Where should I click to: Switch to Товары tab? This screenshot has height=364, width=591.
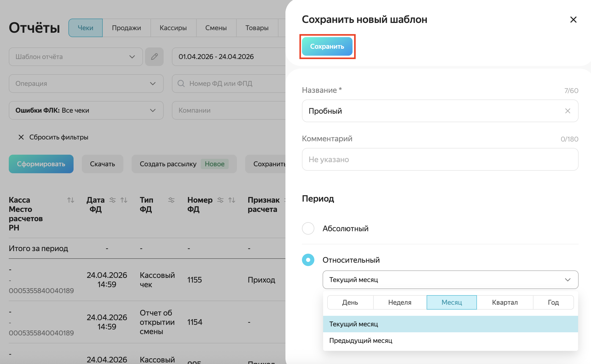pyautogui.click(x=257, y=28)
